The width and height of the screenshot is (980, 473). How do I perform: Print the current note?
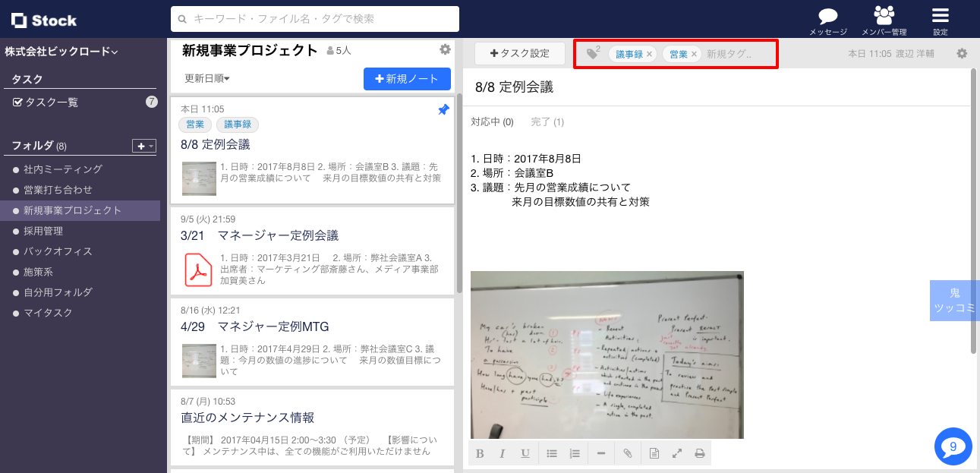[699, 453]
